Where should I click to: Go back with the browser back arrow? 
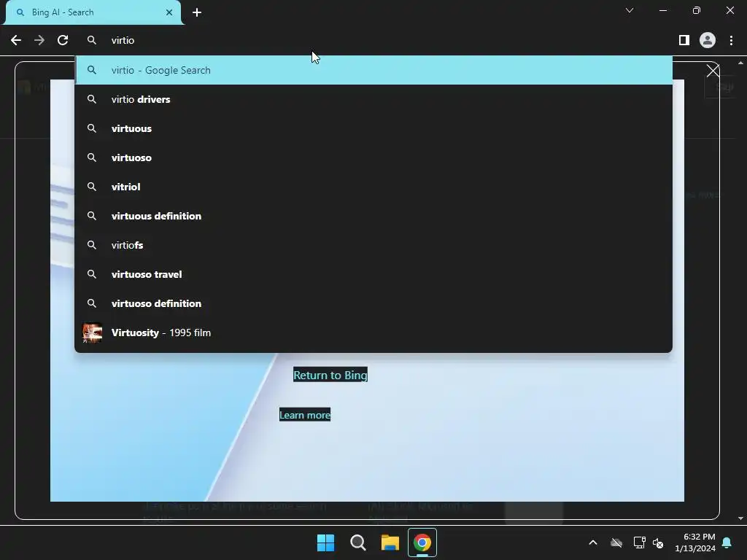16,41
